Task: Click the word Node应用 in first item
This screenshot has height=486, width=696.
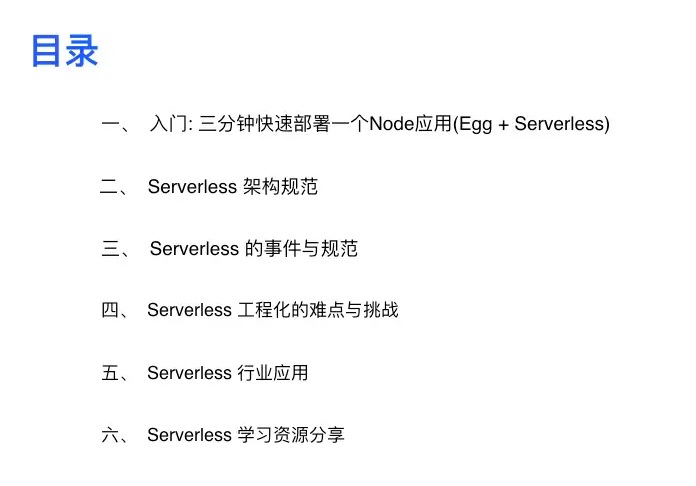Action: [x=411, y=124]
